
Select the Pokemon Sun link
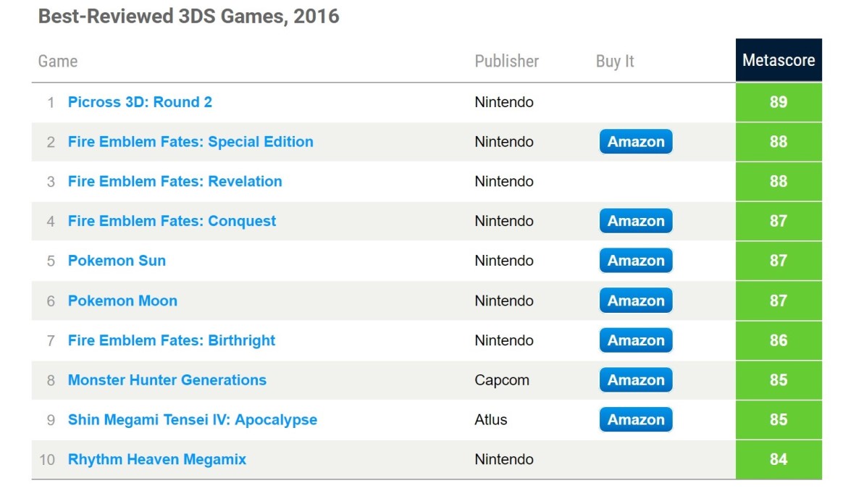[117, 261]
